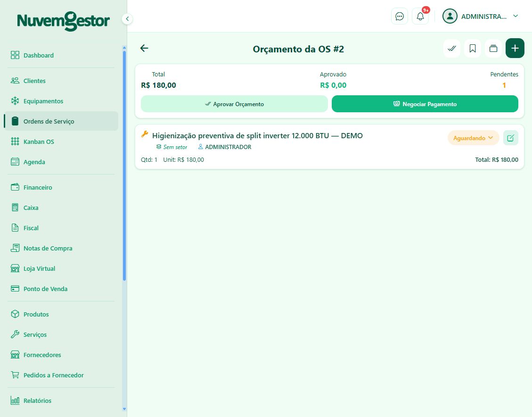Image resolution: width=532 pixels, height=417 pixels.
Task: Edit the Higienização preventiva item
Action: (511, 138)
